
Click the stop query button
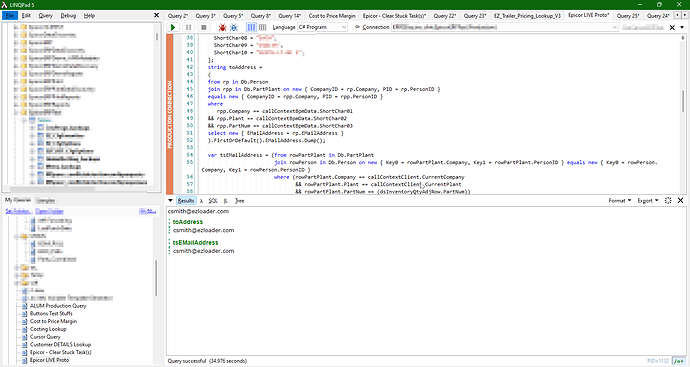[x=203, y=27]
